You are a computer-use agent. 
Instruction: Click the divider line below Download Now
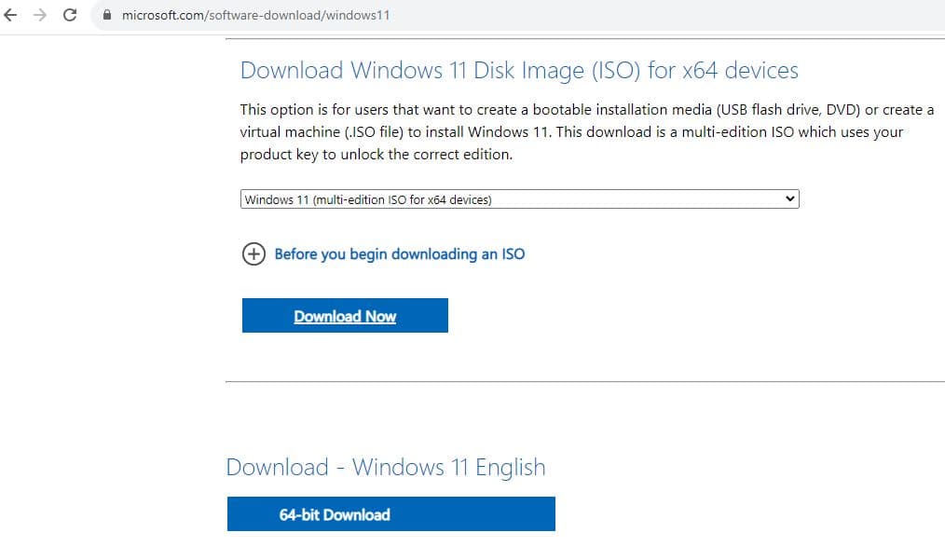584,381
